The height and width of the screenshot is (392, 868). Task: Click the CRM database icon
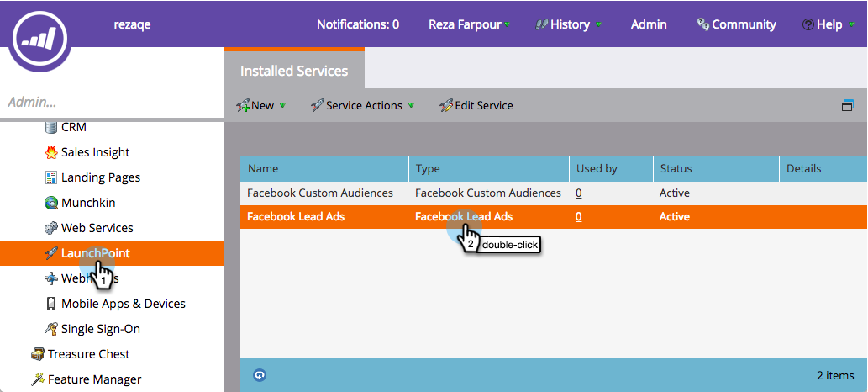(x=51, y=127)
